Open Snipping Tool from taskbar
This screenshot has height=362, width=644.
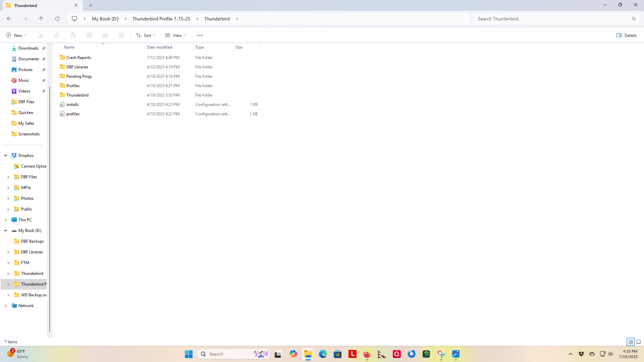click(441, 354)
